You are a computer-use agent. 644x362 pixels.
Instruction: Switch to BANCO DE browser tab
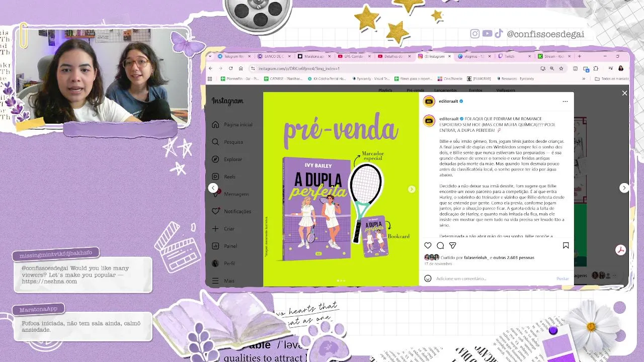pos(273,56)
